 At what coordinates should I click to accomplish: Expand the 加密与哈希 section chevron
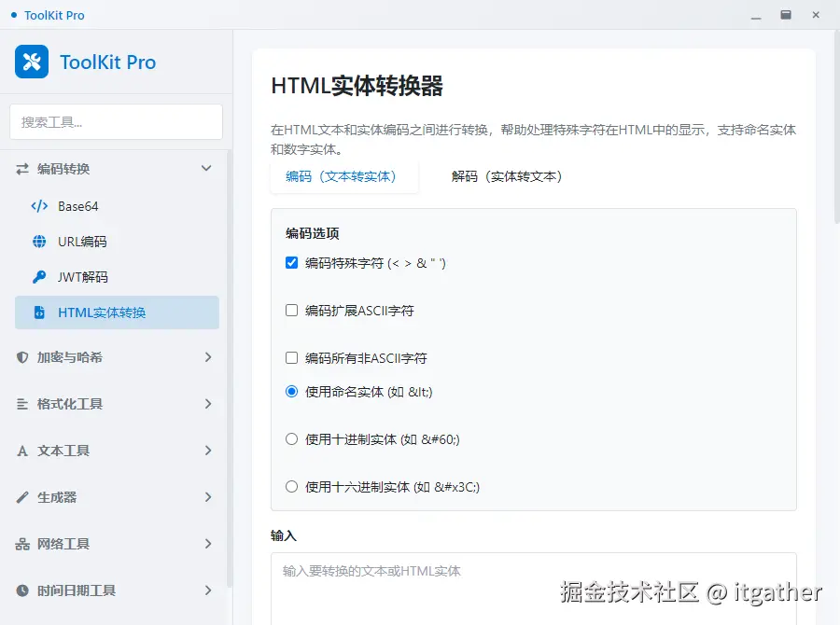208,357
